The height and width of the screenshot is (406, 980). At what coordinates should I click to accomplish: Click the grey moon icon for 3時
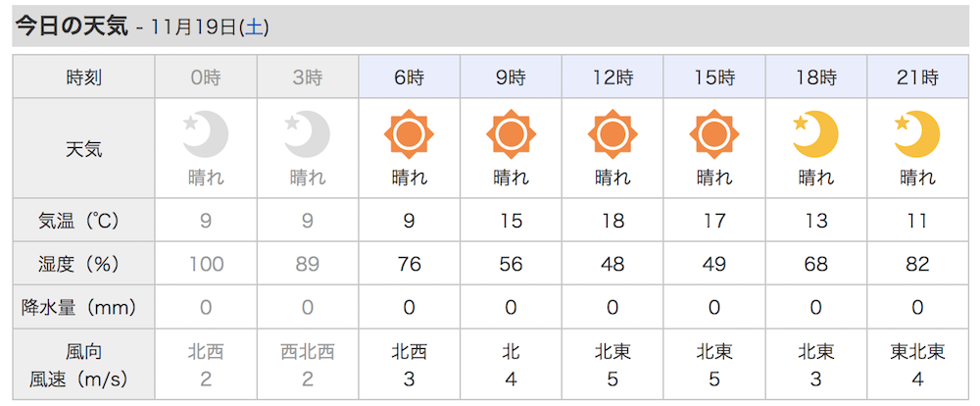(308, 135)
